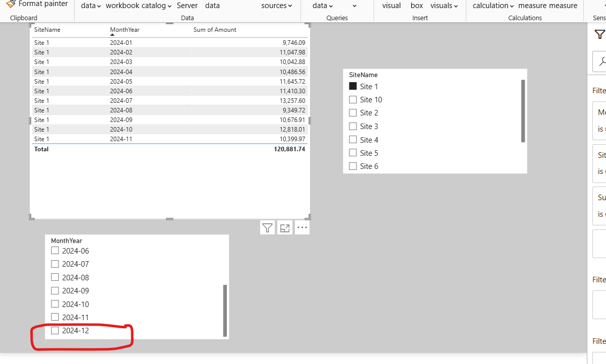This screenshot has height=364, width=606.
Task: Check the Site 4 checkbox
Action: (353, 140)
